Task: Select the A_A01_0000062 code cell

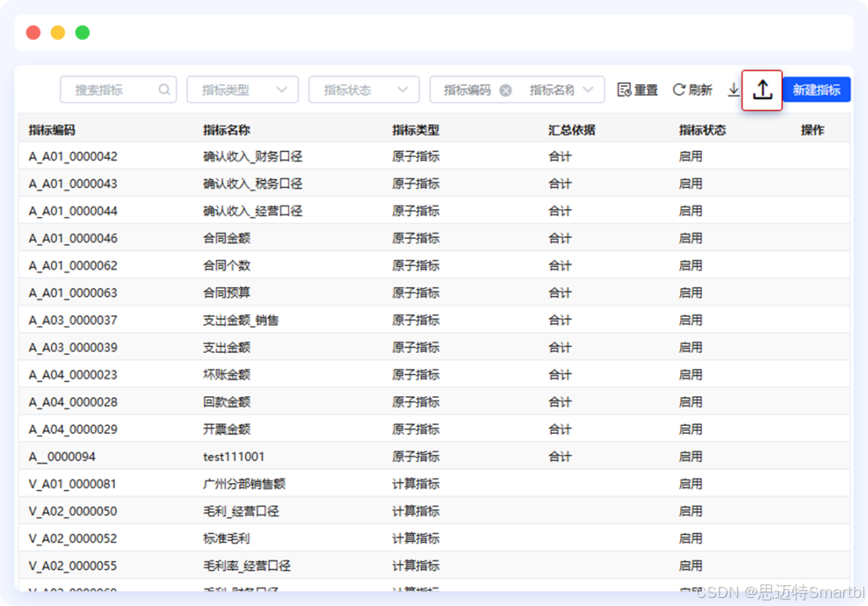Action: click(73, 266)
